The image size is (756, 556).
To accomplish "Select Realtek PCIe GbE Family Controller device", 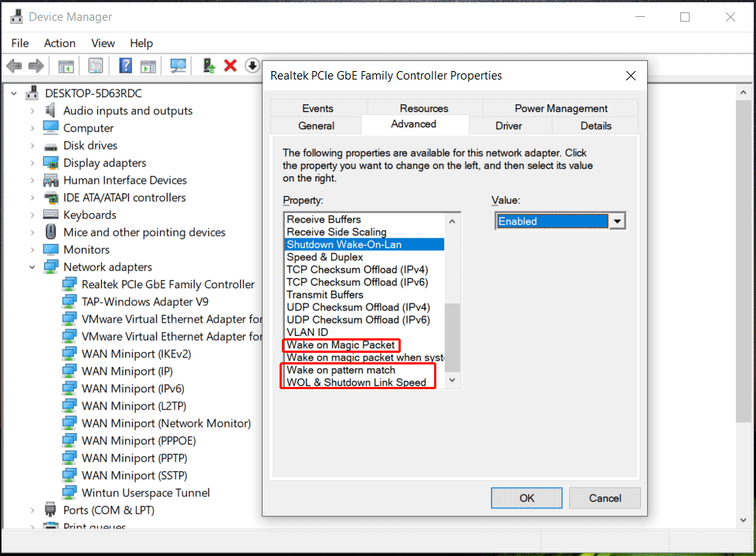I will [168, 284].
